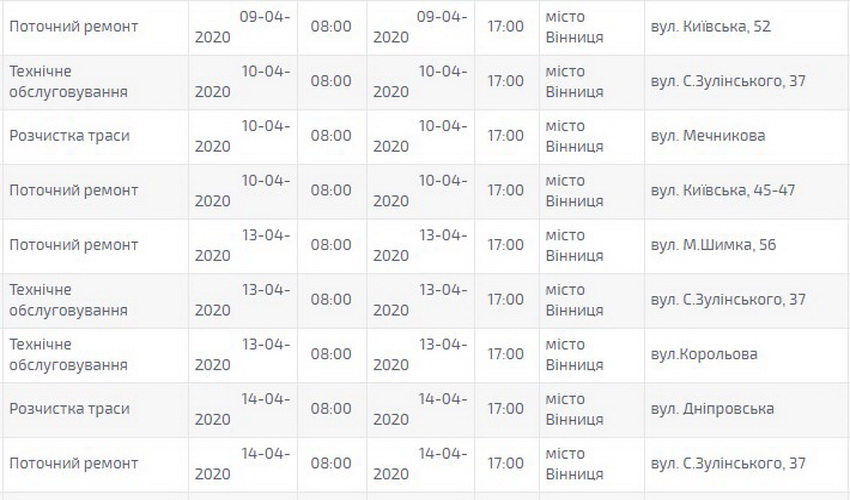Select the вул. Дніпровська address cell
Image resolution: width=850 pixels, height=500 pixels.
tap(712, 409)
